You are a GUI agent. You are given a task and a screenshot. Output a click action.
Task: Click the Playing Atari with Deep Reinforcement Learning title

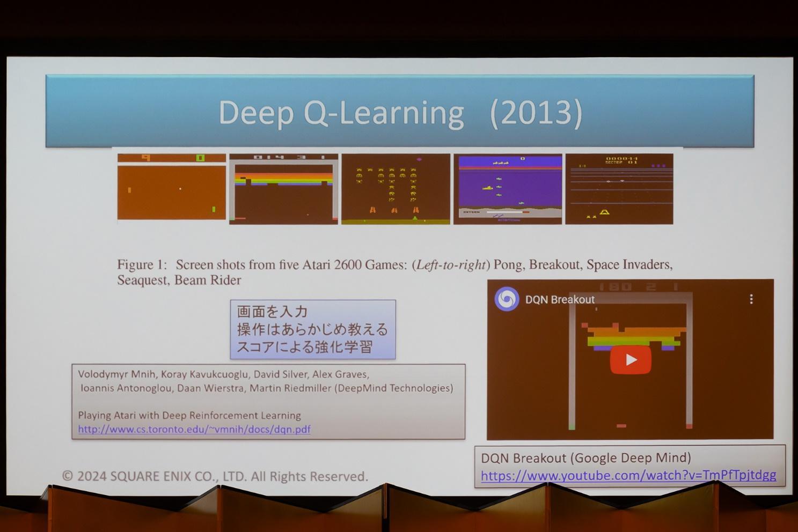(189, 415)
